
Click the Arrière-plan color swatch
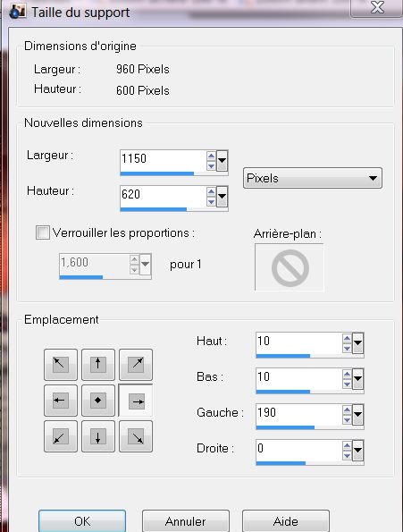coord(290,267)
